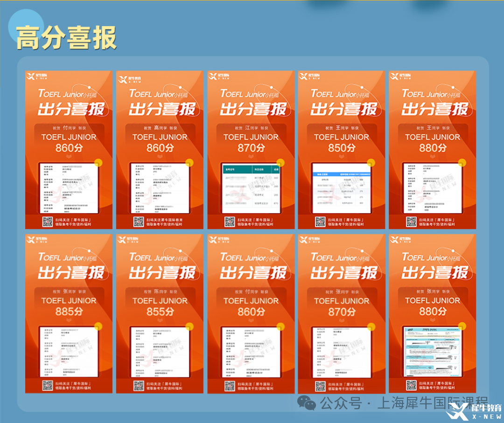
Task: Click the WeChat icon beside 公众号
Action: tap(306, 403)
